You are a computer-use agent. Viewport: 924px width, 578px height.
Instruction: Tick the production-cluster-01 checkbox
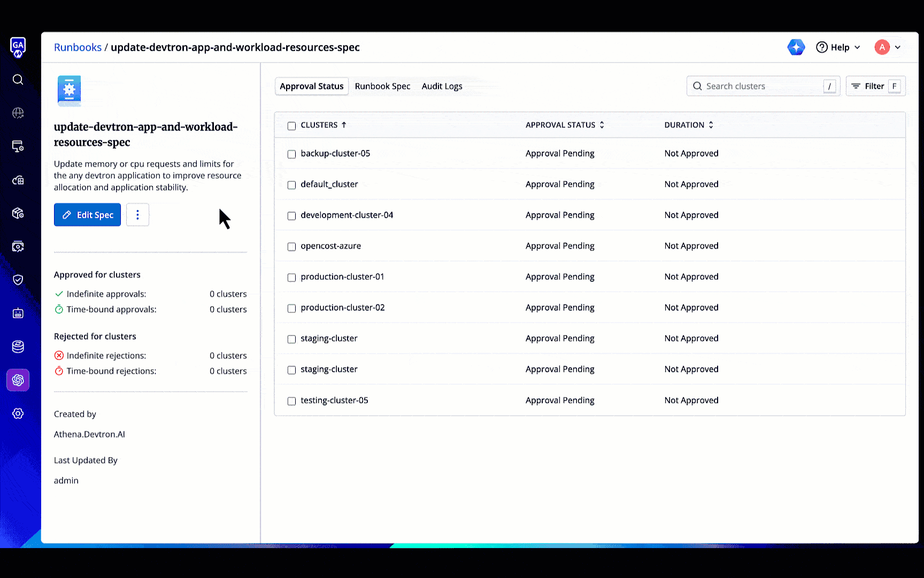(x=291, y=277)
